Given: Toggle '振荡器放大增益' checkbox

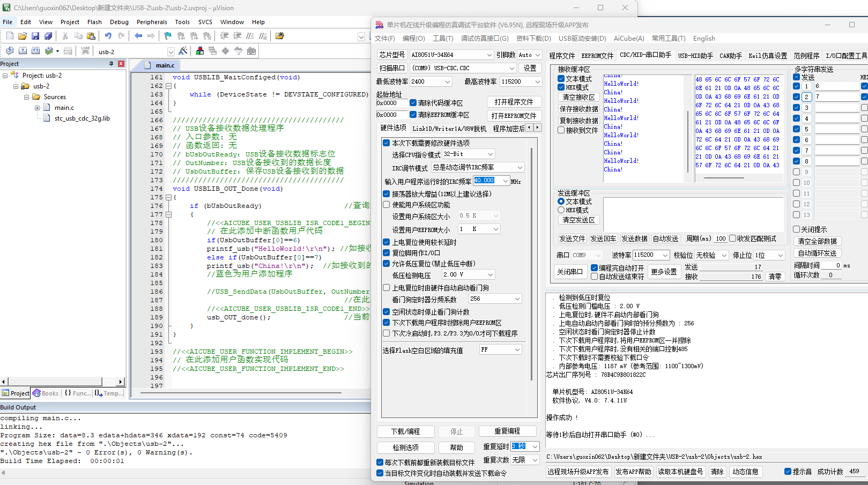Looking at the screenshot, I should coord(386,194).
